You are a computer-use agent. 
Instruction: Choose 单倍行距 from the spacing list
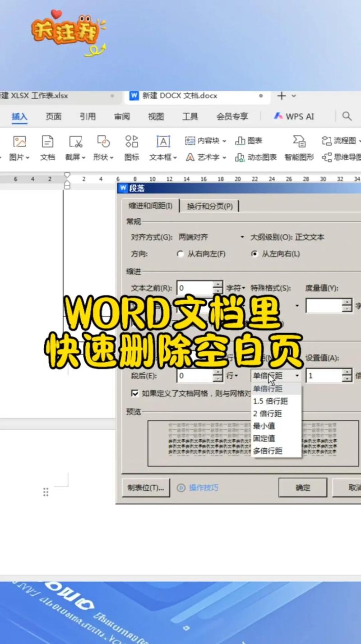point(276,389)
